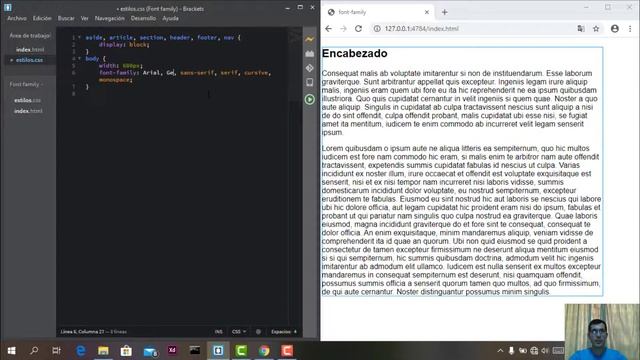Click the webcam overlay thumbnail
Viewport: 640px width, 360px height.
tap(602, 332)
